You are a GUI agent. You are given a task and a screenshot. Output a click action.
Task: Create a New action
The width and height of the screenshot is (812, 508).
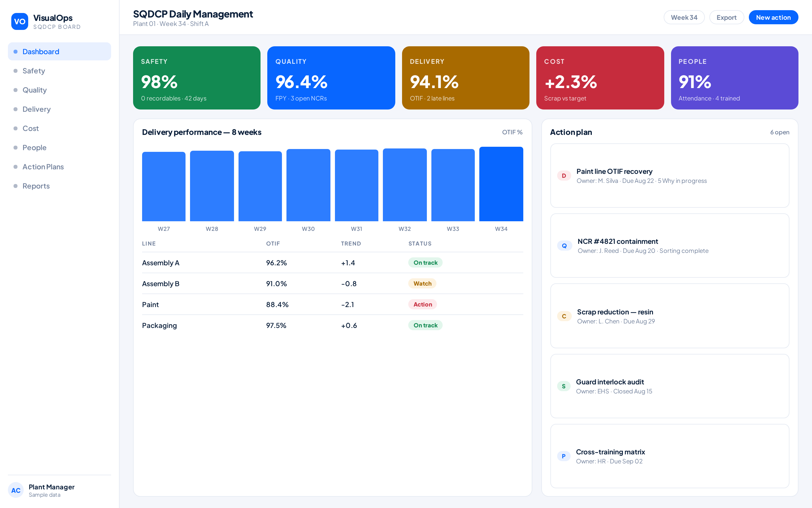pos(773,17)
